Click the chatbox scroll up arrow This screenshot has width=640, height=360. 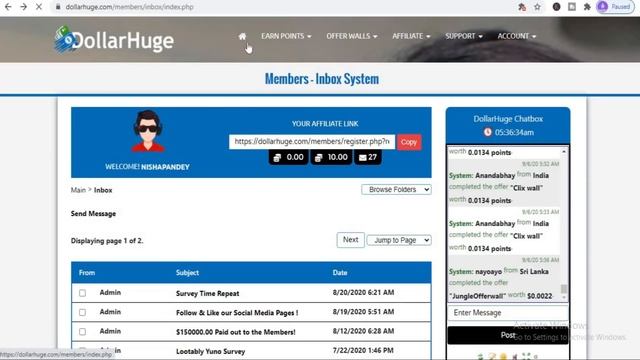pos(564,151)
